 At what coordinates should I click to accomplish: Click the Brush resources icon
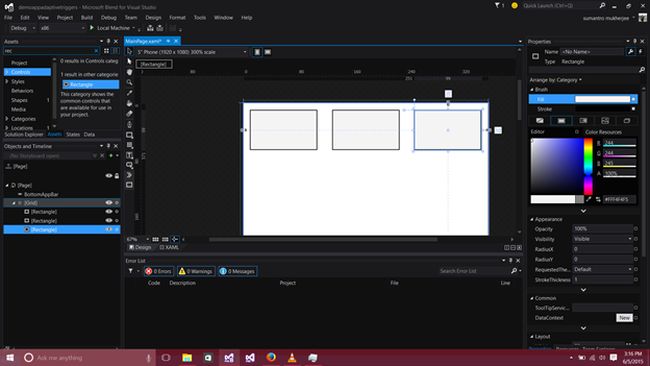627,121
